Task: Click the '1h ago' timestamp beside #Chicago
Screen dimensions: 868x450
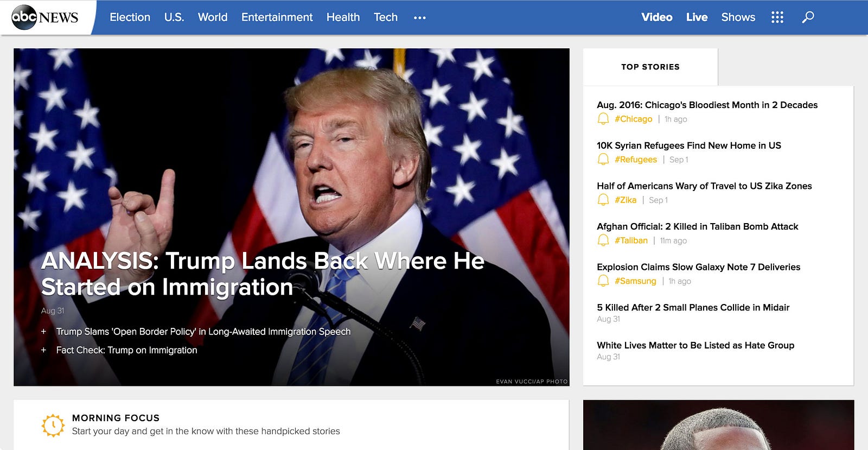Action: [x=676, y=119]
